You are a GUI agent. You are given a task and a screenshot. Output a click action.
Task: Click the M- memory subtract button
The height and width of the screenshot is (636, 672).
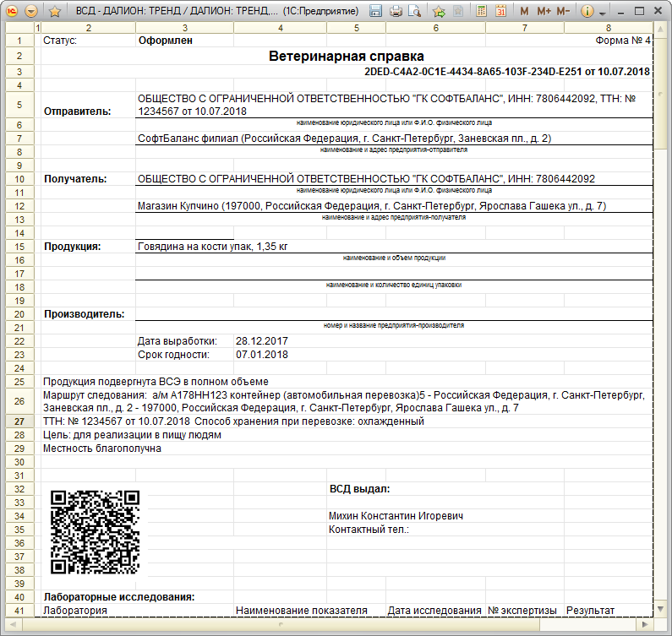pyautogui.click(x=563, y=11)
